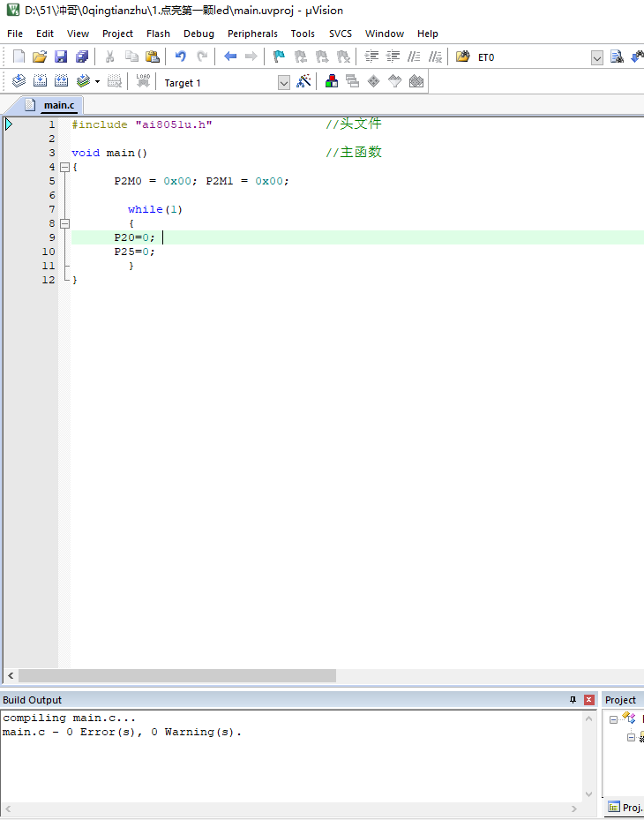Save the current file
Viewport: 644px width, 820px height.
click(61, 56)
